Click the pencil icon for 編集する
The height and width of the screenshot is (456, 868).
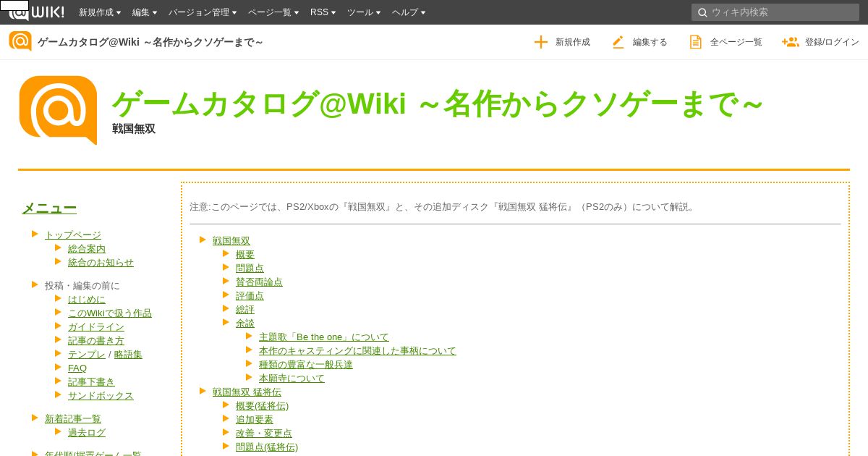tap(618, 42)
